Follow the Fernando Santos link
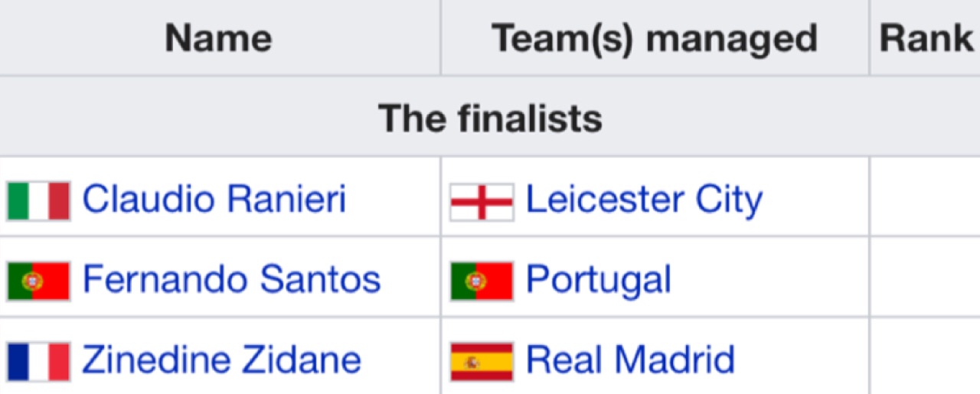 (x=231, y=279)
